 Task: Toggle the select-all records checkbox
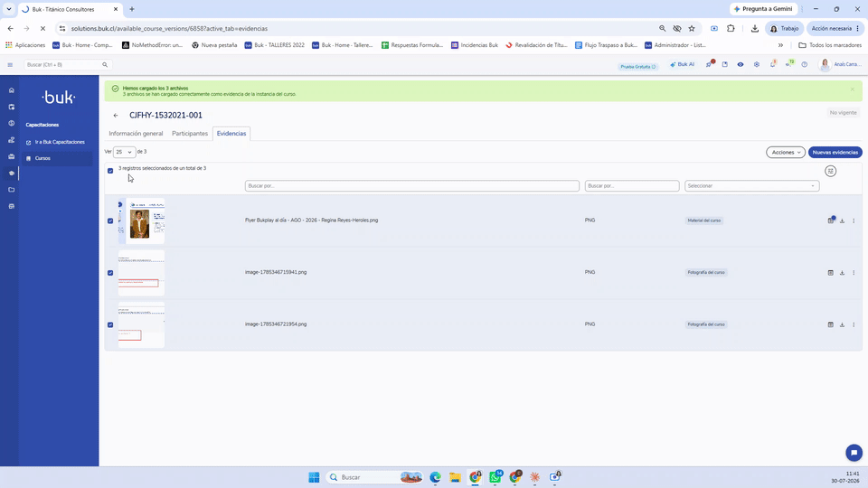(110, 171)
